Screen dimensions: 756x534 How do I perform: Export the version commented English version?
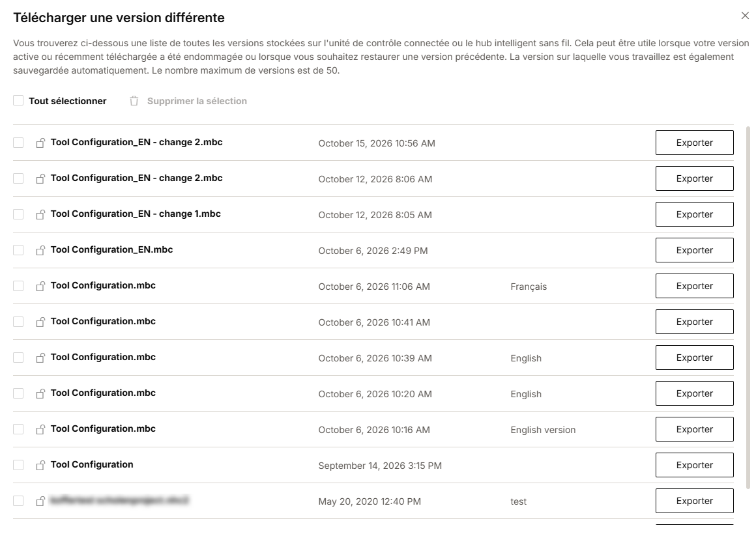click(694, 429)
